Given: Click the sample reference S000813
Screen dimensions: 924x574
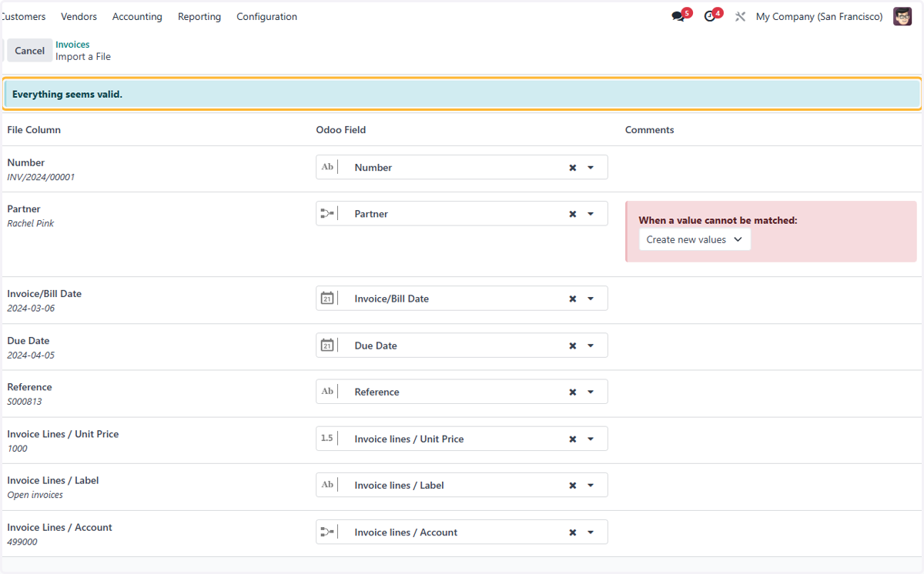Looking at the screenshot, I should 25,402.
